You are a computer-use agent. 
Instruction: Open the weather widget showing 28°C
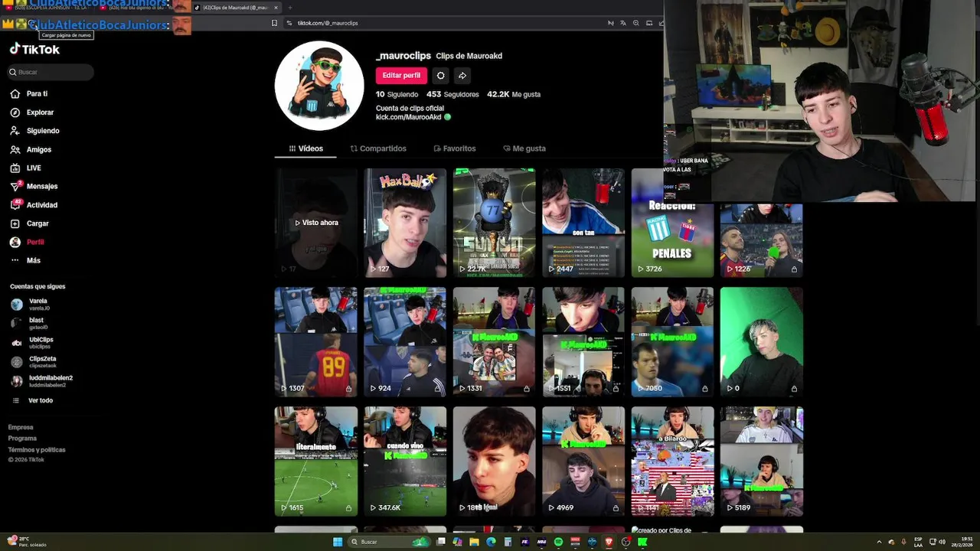27,542
